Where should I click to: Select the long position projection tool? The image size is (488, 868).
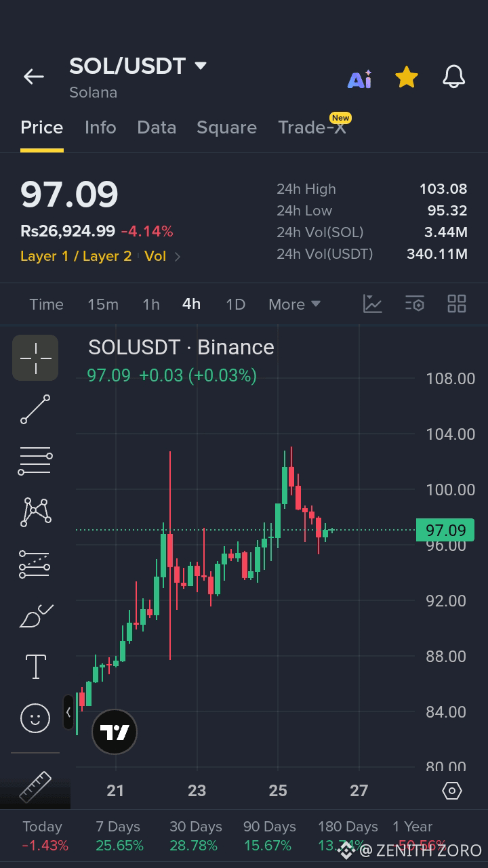[35, 564]
